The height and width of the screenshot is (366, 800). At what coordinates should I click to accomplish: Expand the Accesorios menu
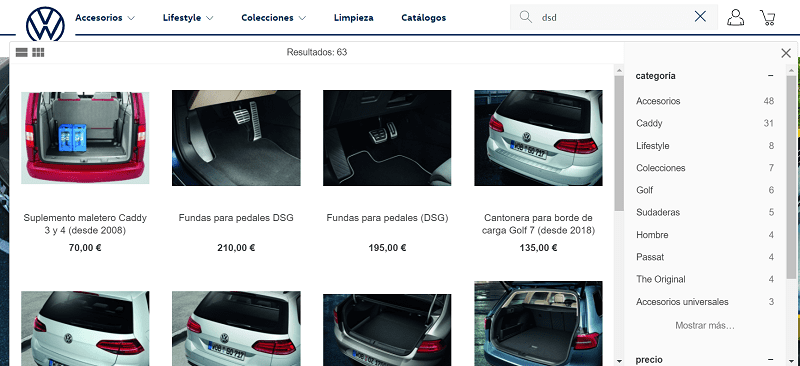pyautogui.click(x=105, y=18)
